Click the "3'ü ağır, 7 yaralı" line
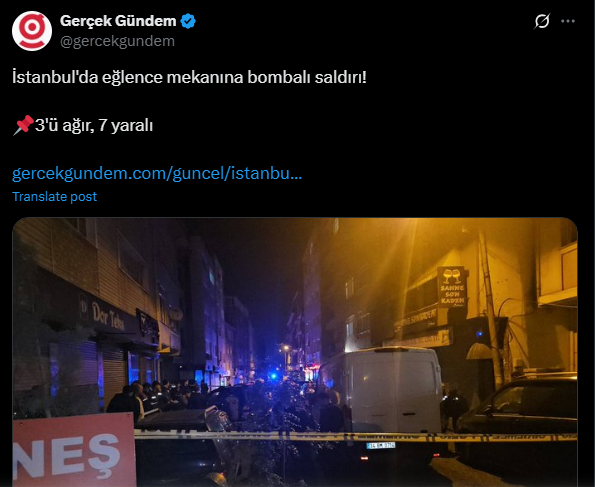 point(94,125)
